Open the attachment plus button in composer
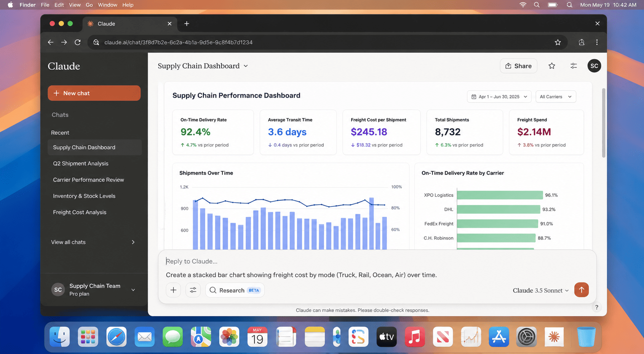Screen dimensions: 644x354 point(173,290)
